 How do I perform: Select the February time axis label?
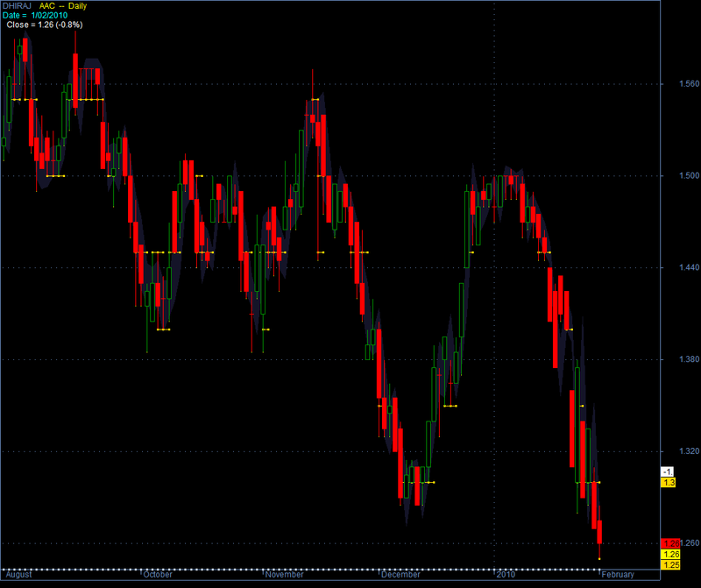pos(618,575)
